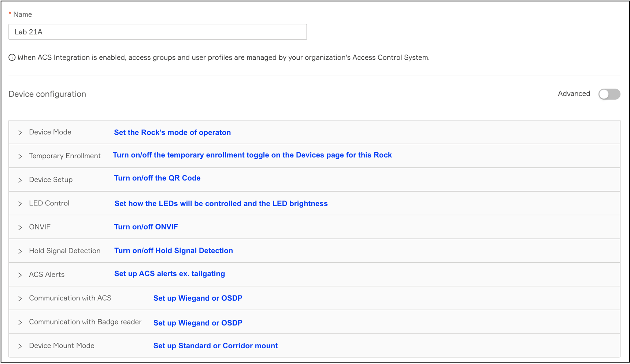The width and height of the screenshot is (630, 364).
Task: Expand the Hold Signal Detection chevron
Action: (x=20, y=251)
